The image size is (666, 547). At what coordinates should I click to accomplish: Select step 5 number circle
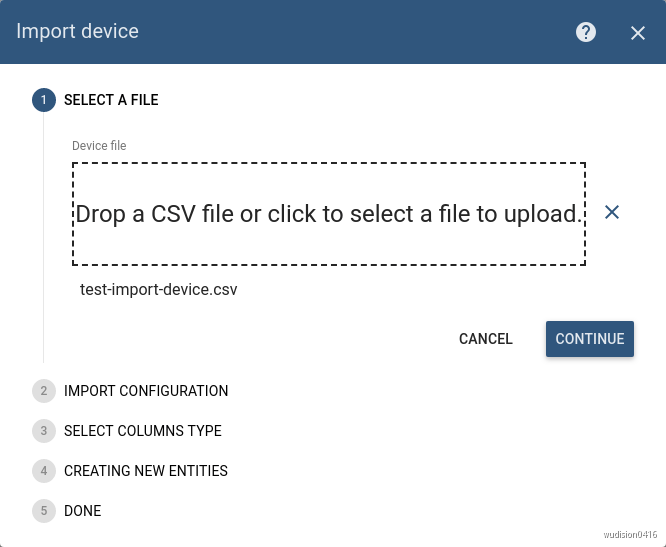[x=44, y=510]
